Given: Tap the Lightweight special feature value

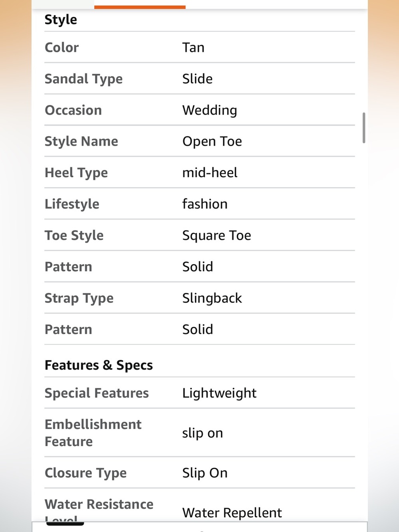Looking at the screenshot, I should [x=219, y=393].
